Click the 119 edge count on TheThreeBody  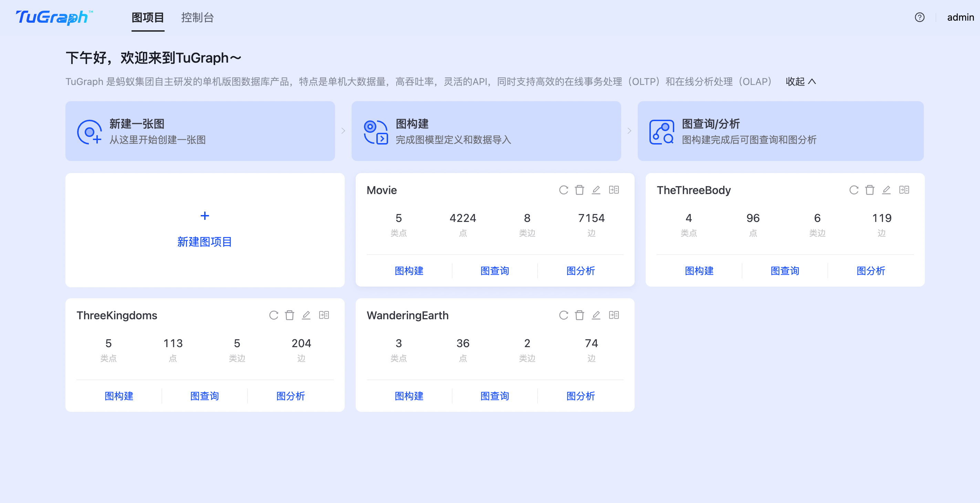[x=882, y=218]
